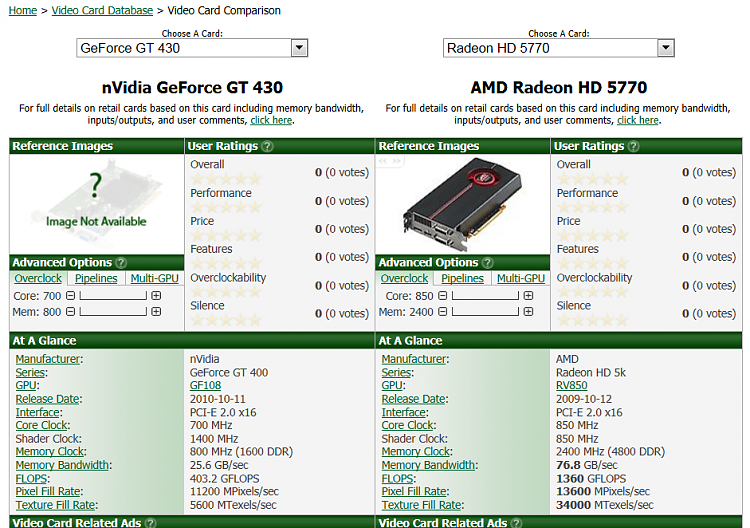Rate GT 430 Price with stars

pos(226,236)
